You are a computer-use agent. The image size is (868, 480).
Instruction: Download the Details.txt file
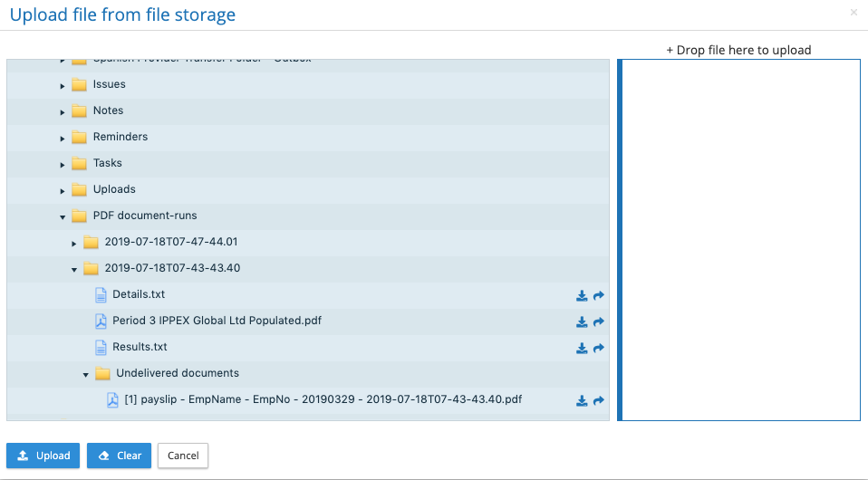[x=582, y=295]
